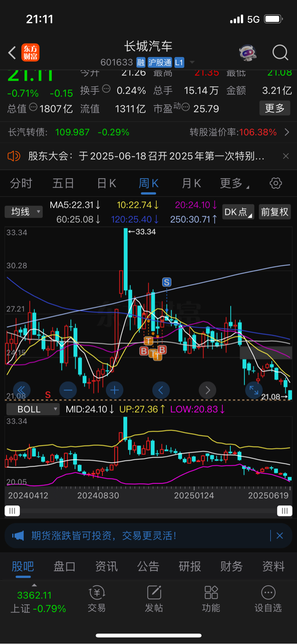Go back with the left arrow
The image size is (297, 644).
coord(12,53)
